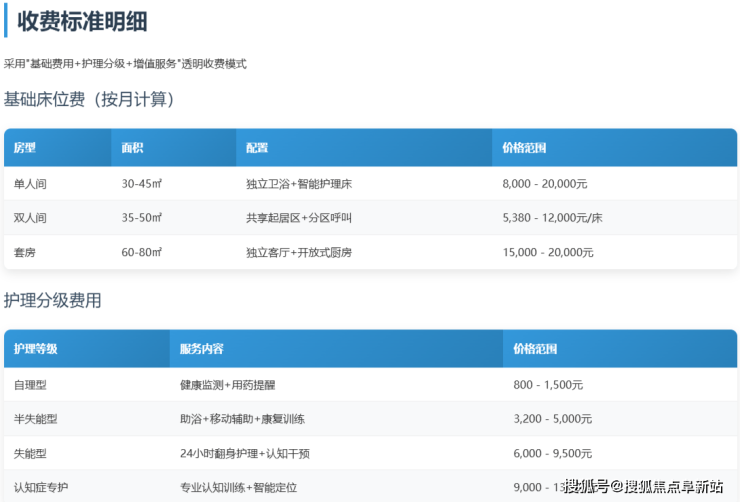740x502 pixels.
Task: Click the 60-80㎡ area cell
Action: pos(141,252)
